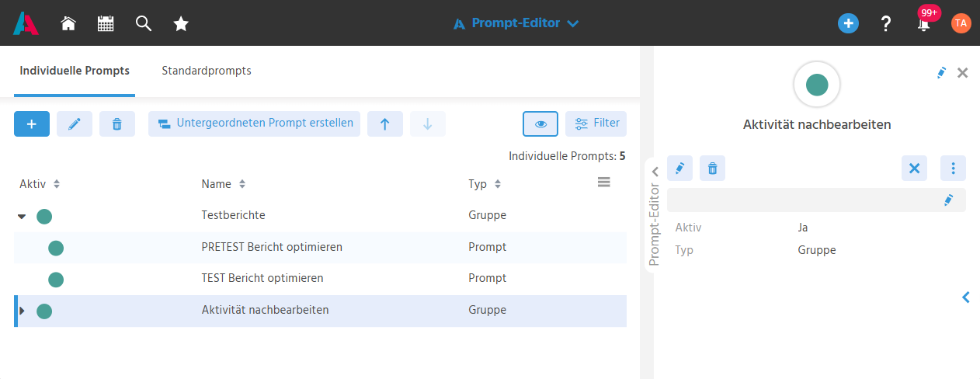This screenshot has width=980, height=379.
Task: Toggle the eye preview button
Action: pos(541,124)
